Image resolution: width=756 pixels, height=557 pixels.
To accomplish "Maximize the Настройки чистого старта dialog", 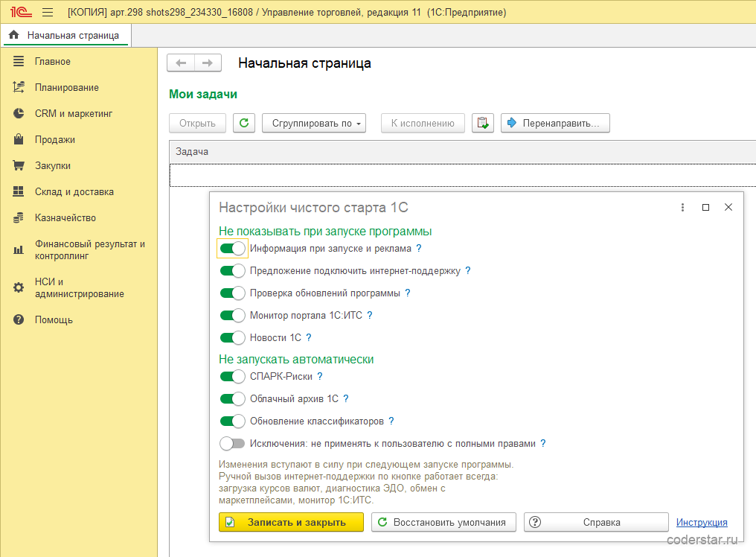I will 705,207.
